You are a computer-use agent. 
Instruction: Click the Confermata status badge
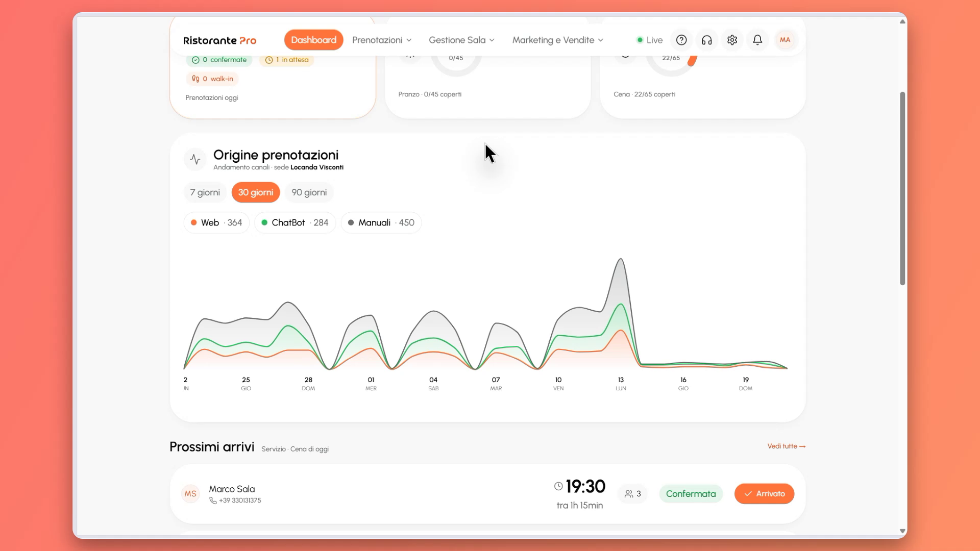tap(691, 494)
